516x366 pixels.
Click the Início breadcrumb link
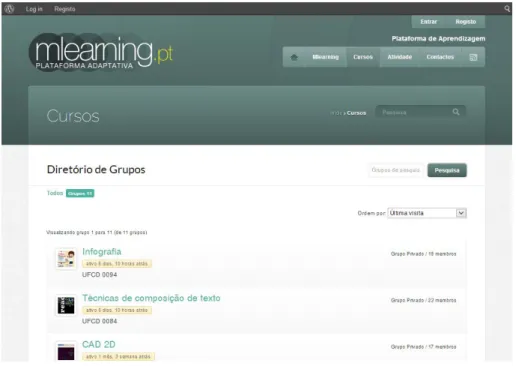coord(336,113)
